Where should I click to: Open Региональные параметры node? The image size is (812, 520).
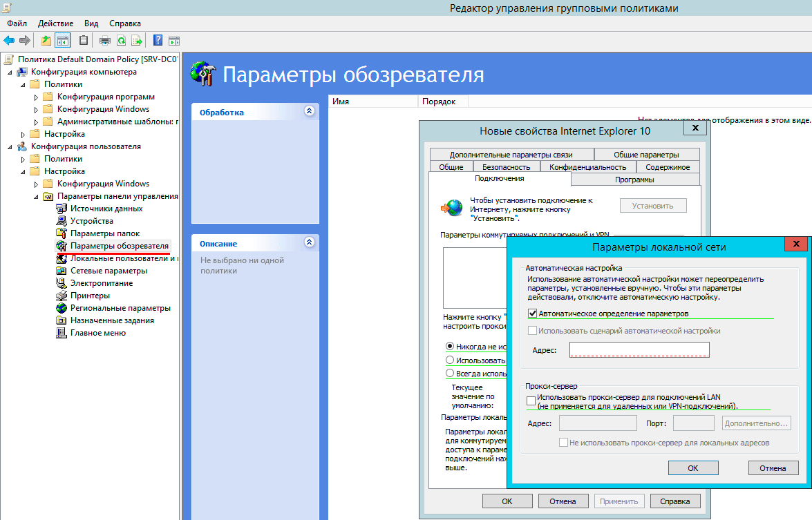pos(120,308)
